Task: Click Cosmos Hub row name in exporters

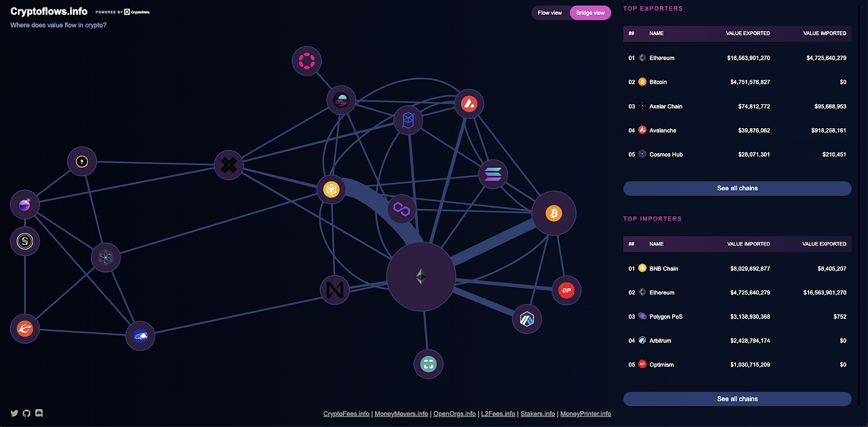Action: (666, 154)
